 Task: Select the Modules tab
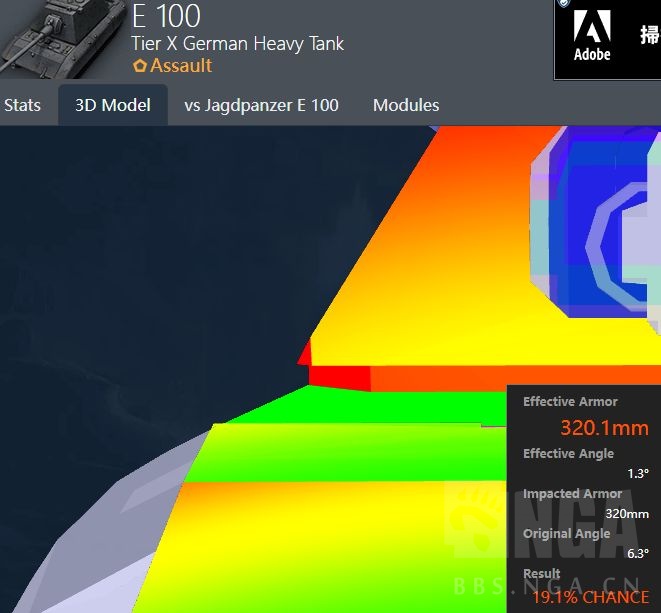406,105
